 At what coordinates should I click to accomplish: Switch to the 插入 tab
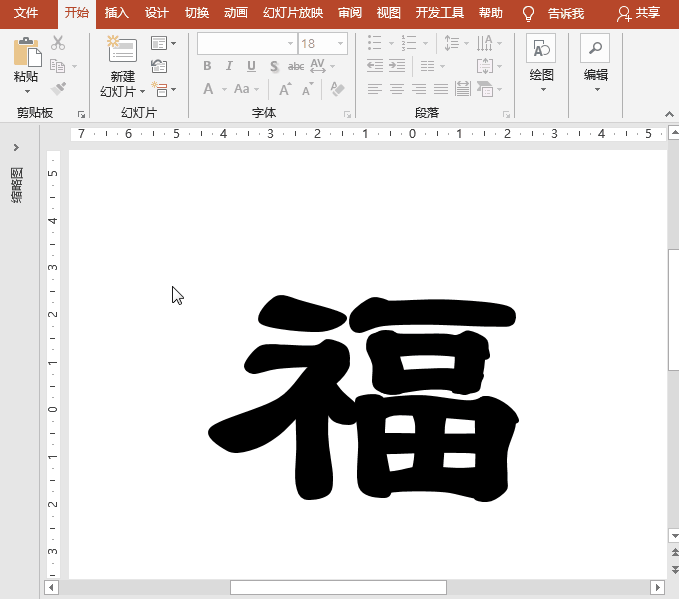coord(116,13)
